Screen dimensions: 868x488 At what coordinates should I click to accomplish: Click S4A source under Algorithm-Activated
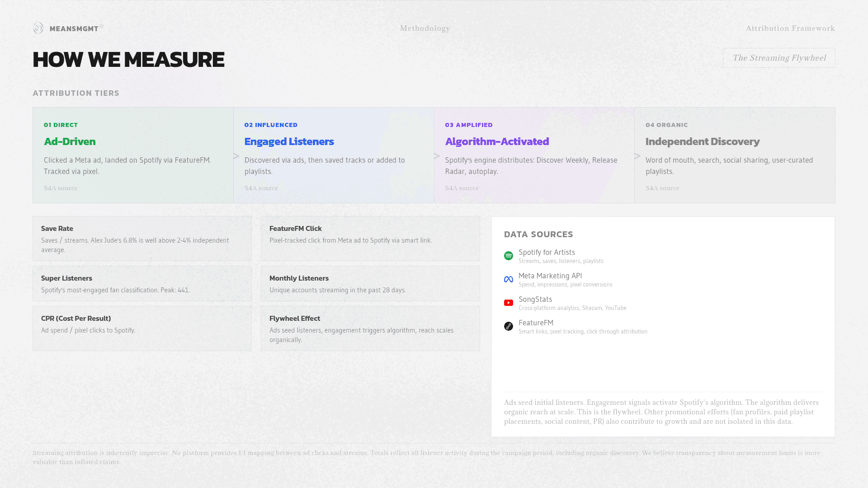(x=462, y=188)
